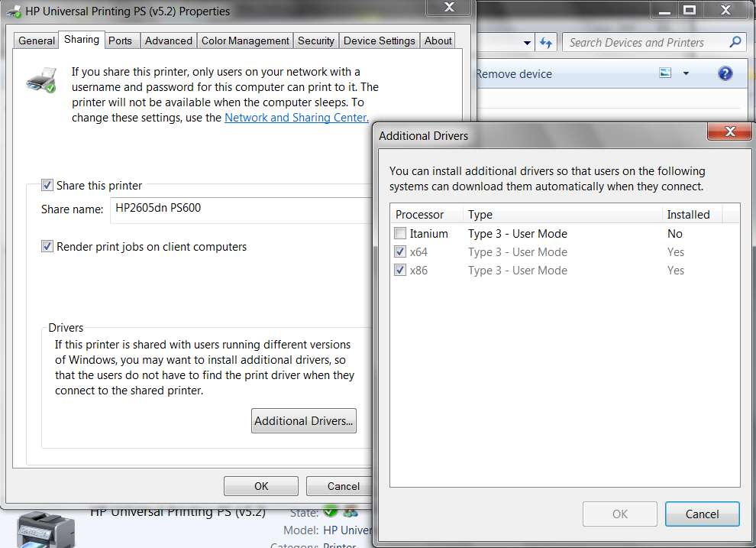Click Cancel in the printer Properties dialog
This screenshot has height=548, width=756.
coord(339,486)
